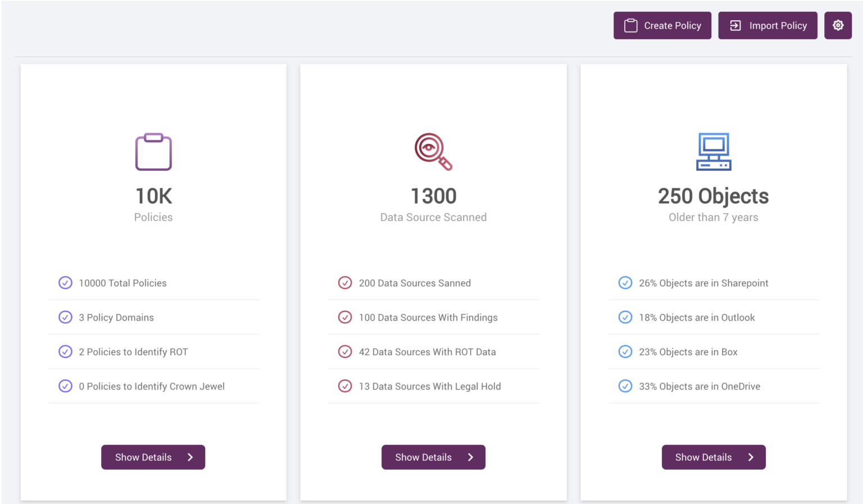Click Show Details under the Policies card
The height and width of the screenshot is (504, 863).
[x=153, y=457]
